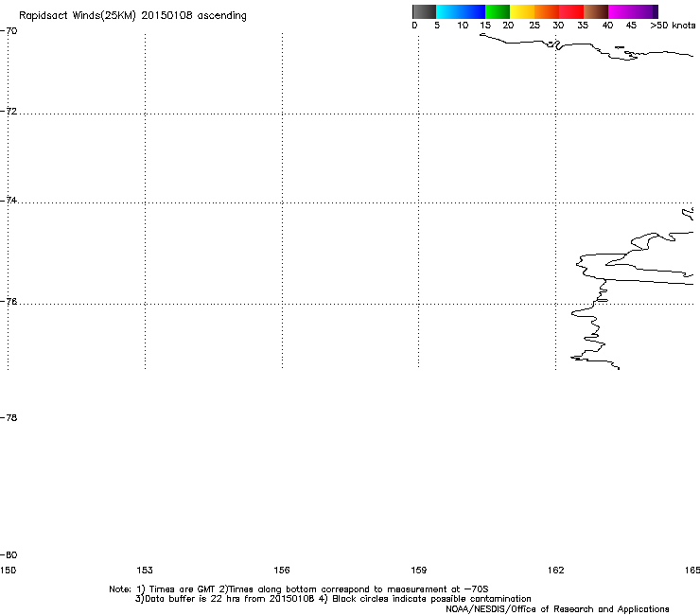Viewport: 700px width, 615px height.
Task: Click the gray 0-5 knots color band
Action: point(424,11)
